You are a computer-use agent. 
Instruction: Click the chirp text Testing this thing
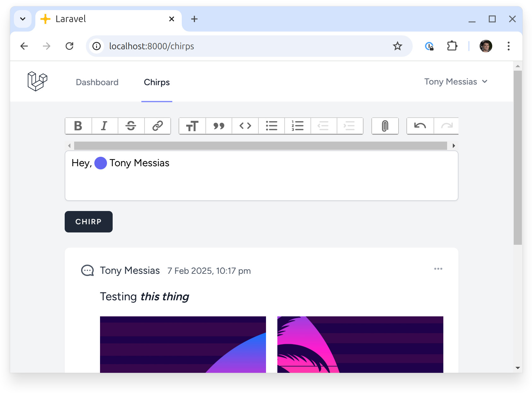click(145, 297)
